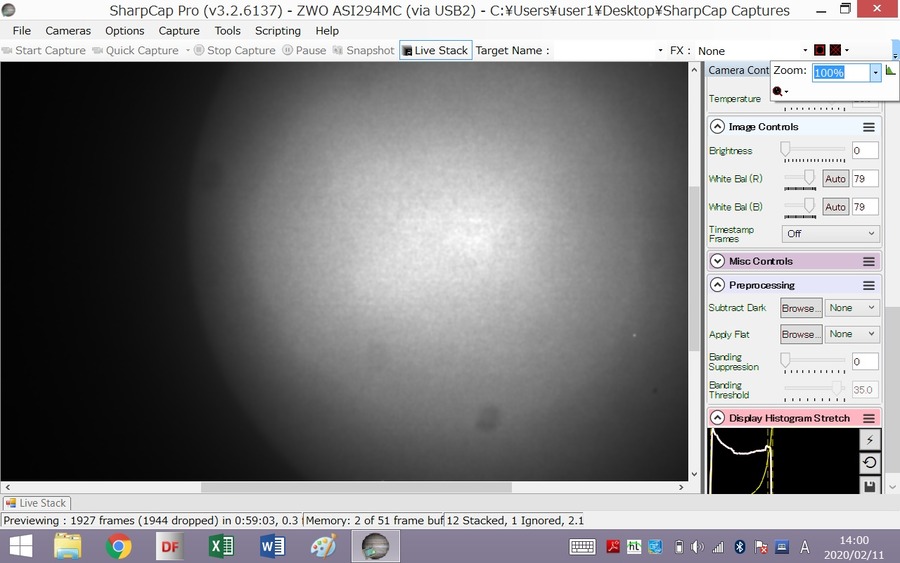Click Auto for White Bal (B)

(835, 207)
